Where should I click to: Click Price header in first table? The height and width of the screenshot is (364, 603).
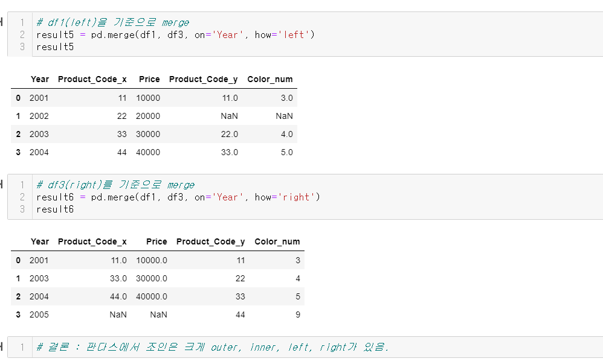click(149, 79)
